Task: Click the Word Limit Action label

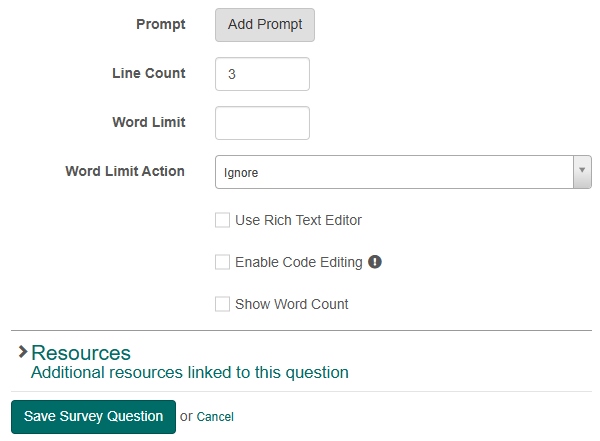Action: pyautogui.click(x=125, y=171)
